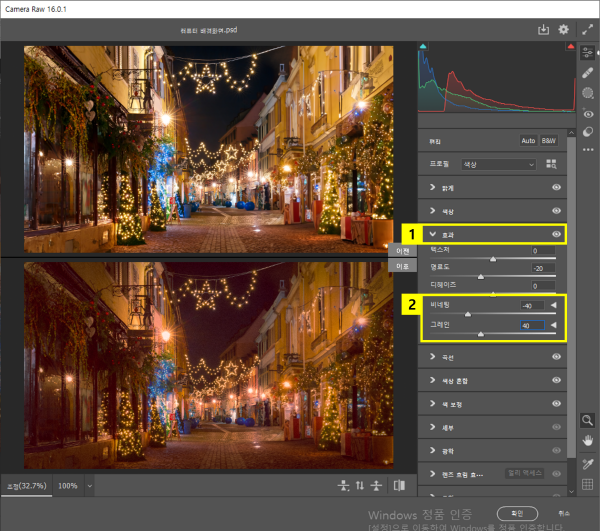
Task: Toggle visibility eye for 곡선 panel
Action: (x=556, y=356)
